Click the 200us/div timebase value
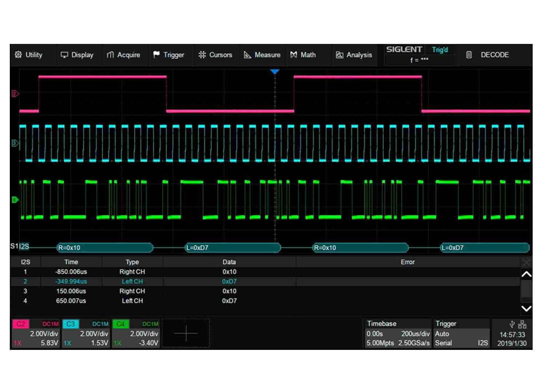 click(415, 334)
